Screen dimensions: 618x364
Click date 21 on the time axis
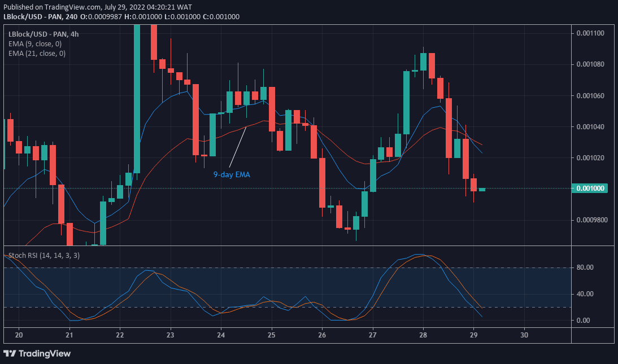pos(69,335)
